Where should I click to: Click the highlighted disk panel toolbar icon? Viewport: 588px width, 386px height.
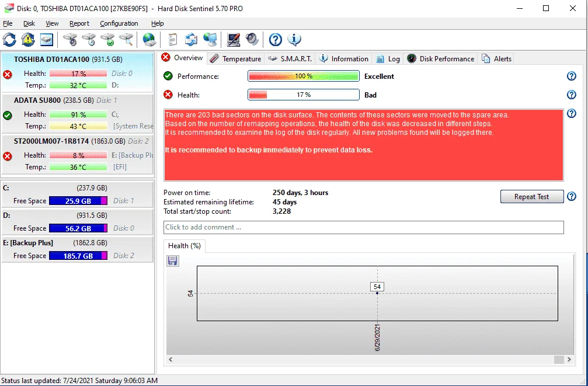[47, 39]
